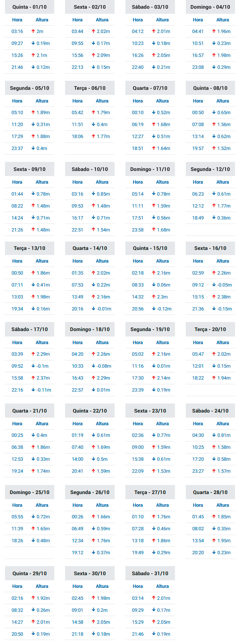244x644 pixels.
Task: Click the 03:16 time on Quinta 01/10
Action: click(17, 32)
